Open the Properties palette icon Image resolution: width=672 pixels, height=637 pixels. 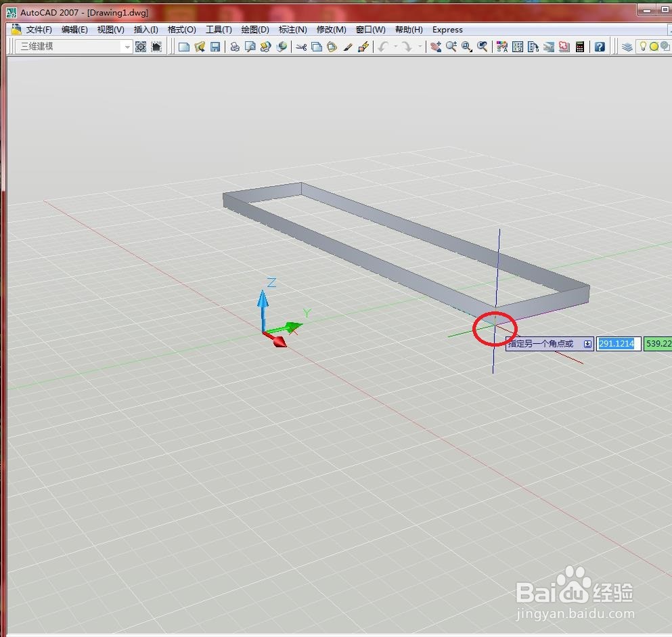(502, 47)
